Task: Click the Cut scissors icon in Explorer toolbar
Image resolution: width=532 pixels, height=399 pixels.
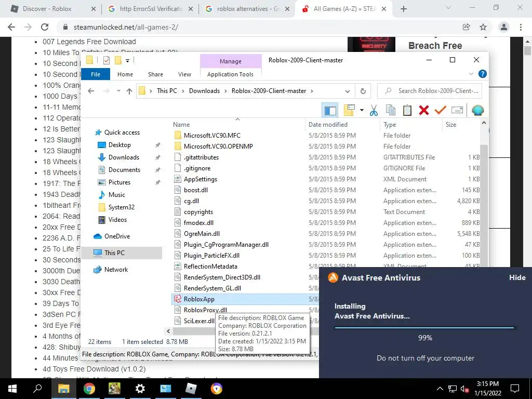Action: click(374, 110)
